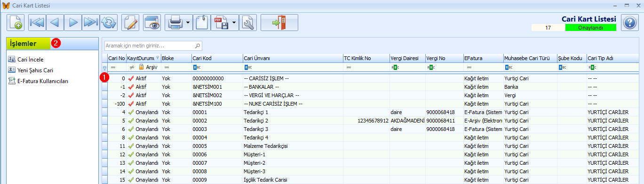Select the 'Tedarikçi 1' cell
The height and width of the screenshot is (184, 644).
(293, 112)
